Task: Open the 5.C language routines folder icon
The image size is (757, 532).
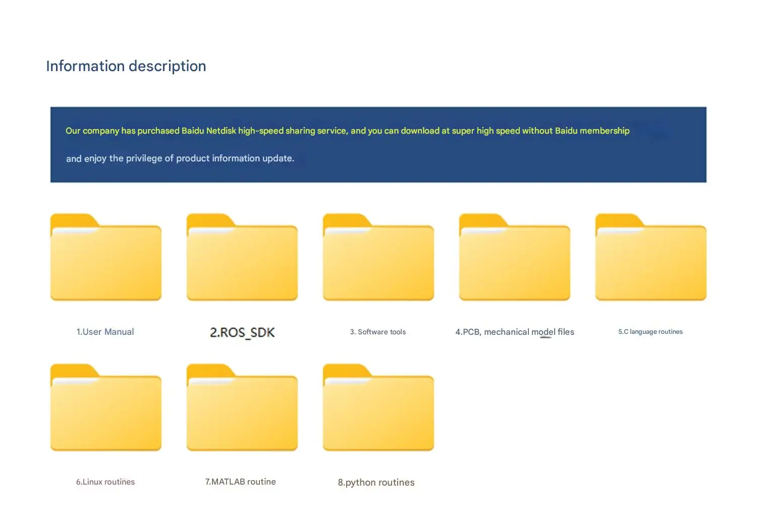Action: [651, 257]
